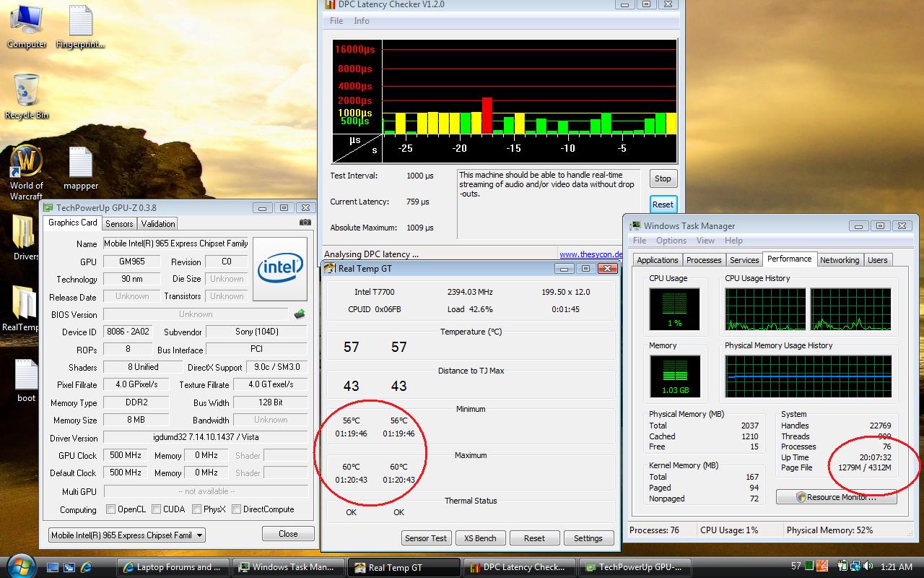Open the www.thesycon.de link

[590, 254]
